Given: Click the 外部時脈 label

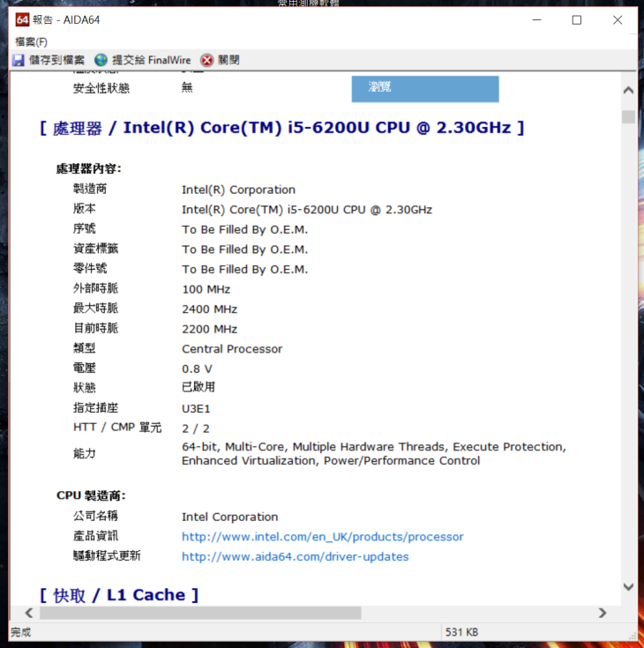Looking at the screenshot, I should (x=95, y=288).
